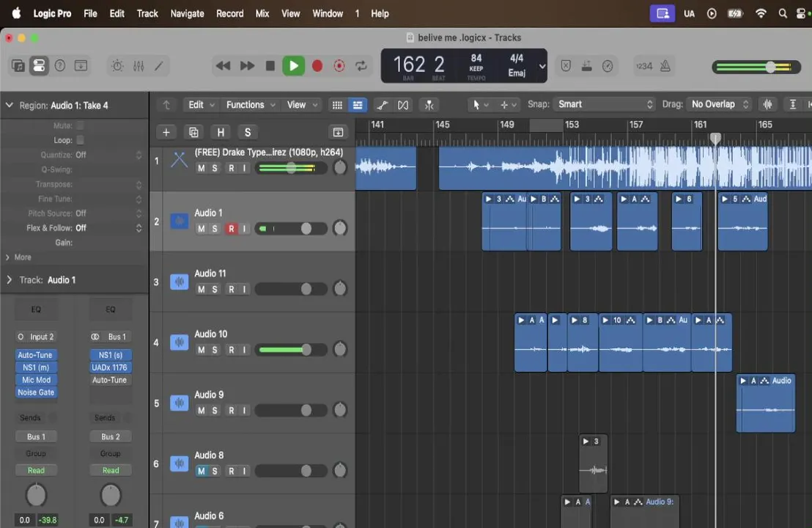Image resolution: width=812 pixels, height=528 pixels.
Task: Disable record on the Audio 1 track
Action: click(232, 229)
